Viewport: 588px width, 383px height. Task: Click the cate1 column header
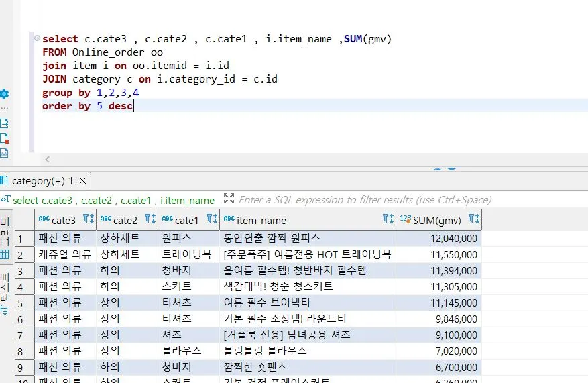[x=188, y=220]
